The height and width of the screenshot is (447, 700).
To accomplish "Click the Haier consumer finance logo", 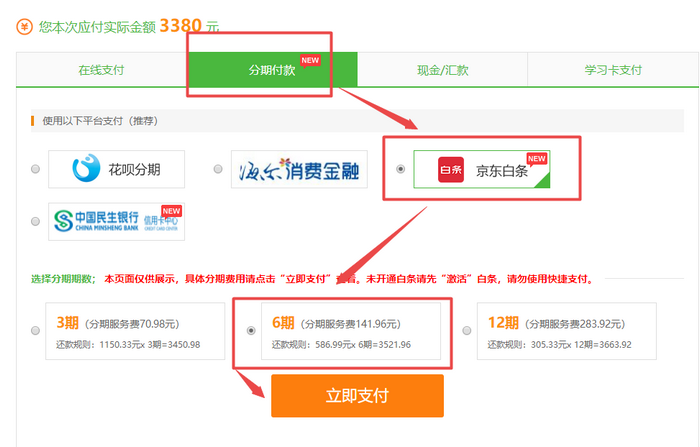I will (x=299, y=170).
